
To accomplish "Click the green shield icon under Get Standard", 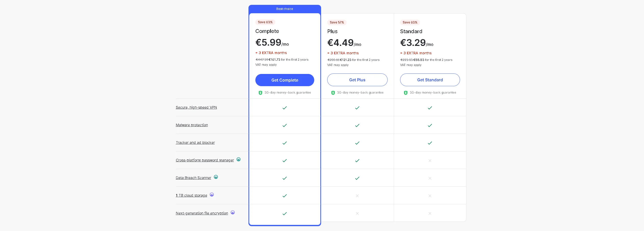I will 406,93.
